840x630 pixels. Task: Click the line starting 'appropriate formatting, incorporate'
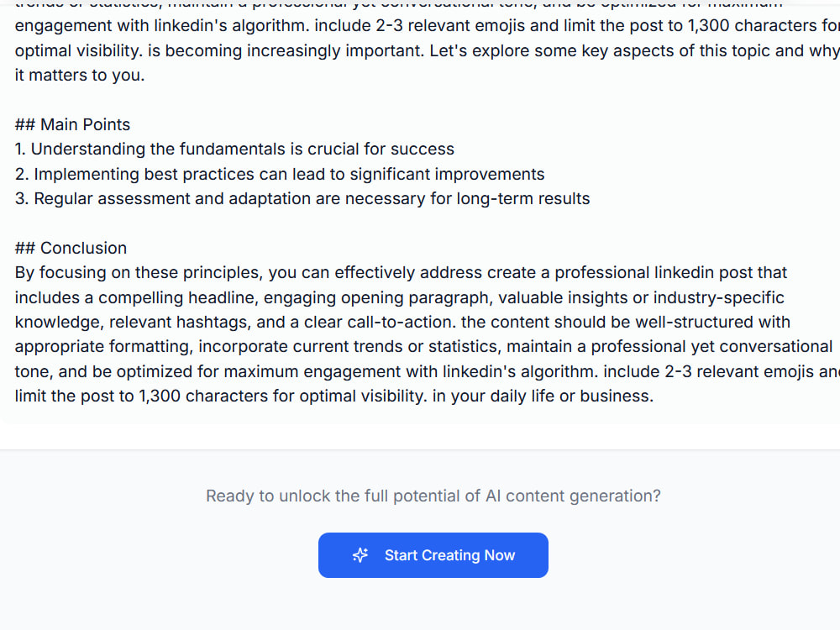pyautogui.click(x=423, y=347)
